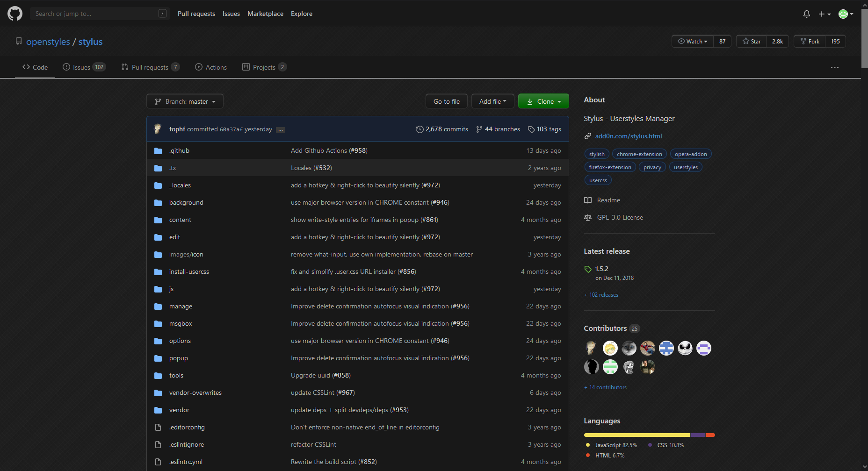Image resolution: width=868 pixels, height=471 pixels.
Task: View the 87 watchers count
Action: pos(723,41)
